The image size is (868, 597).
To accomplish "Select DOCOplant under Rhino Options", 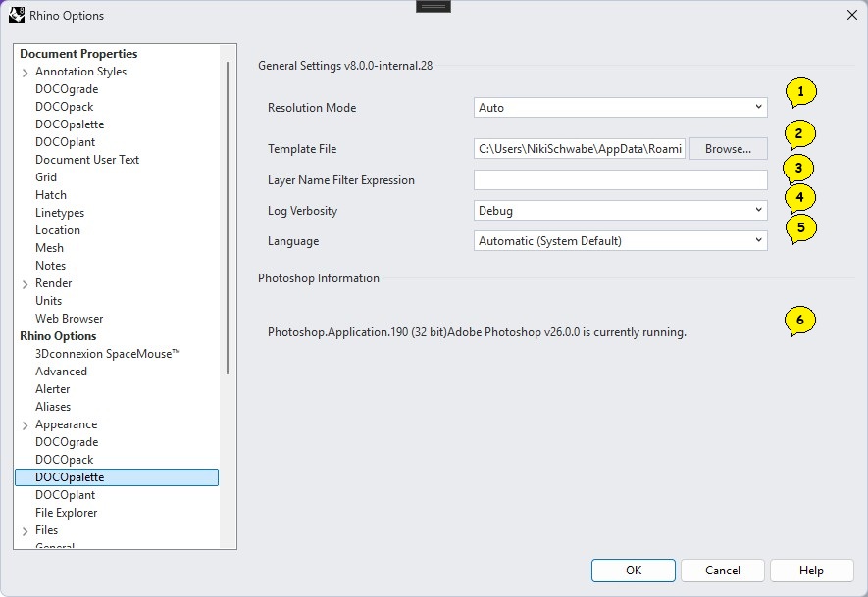I will [66, 495].
